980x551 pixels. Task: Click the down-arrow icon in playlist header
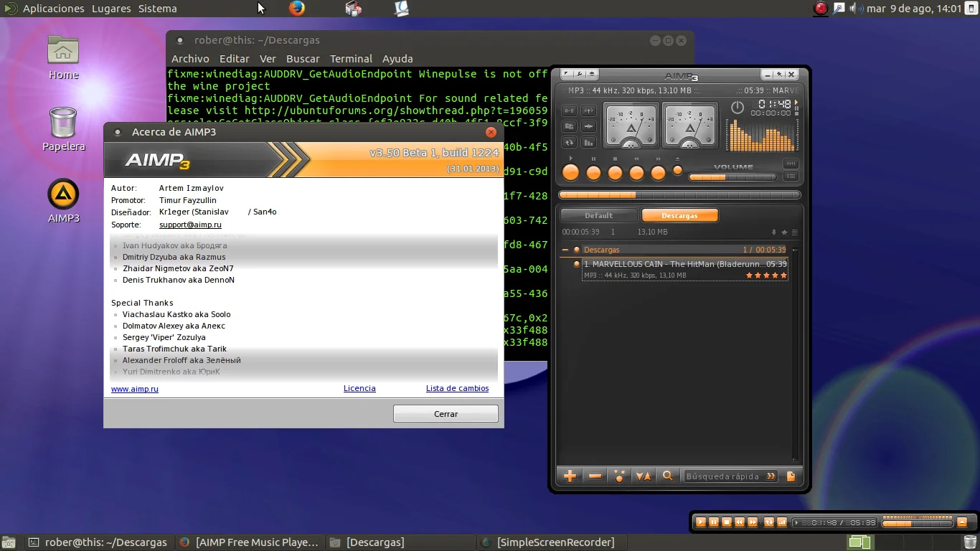[x=774, y=232]
